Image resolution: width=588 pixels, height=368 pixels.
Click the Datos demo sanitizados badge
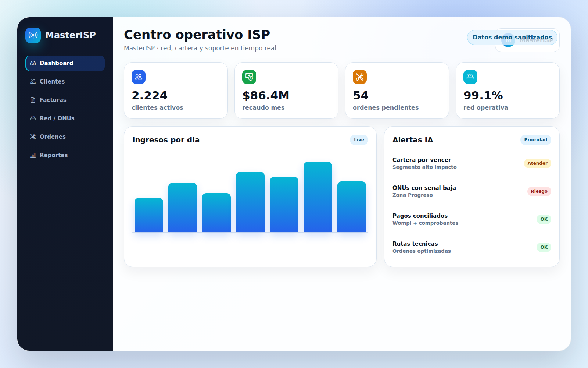pyautogui.click(x=512, y=38)
